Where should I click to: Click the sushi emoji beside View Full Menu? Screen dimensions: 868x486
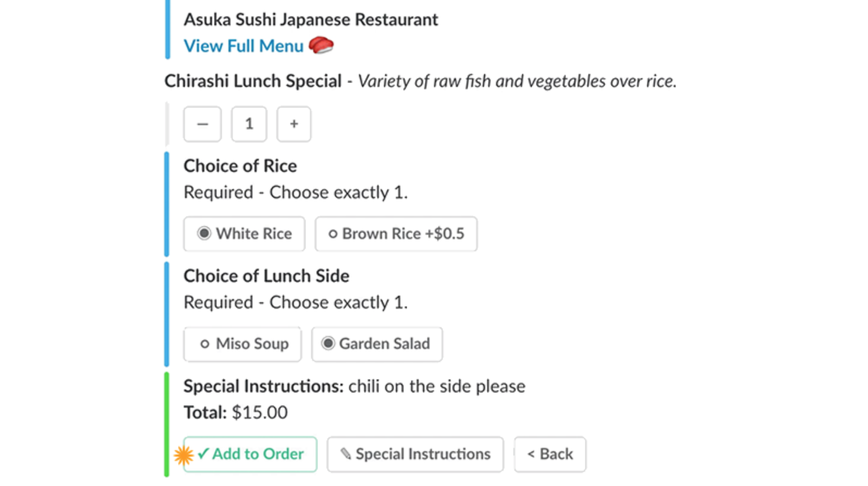point(321,45)
